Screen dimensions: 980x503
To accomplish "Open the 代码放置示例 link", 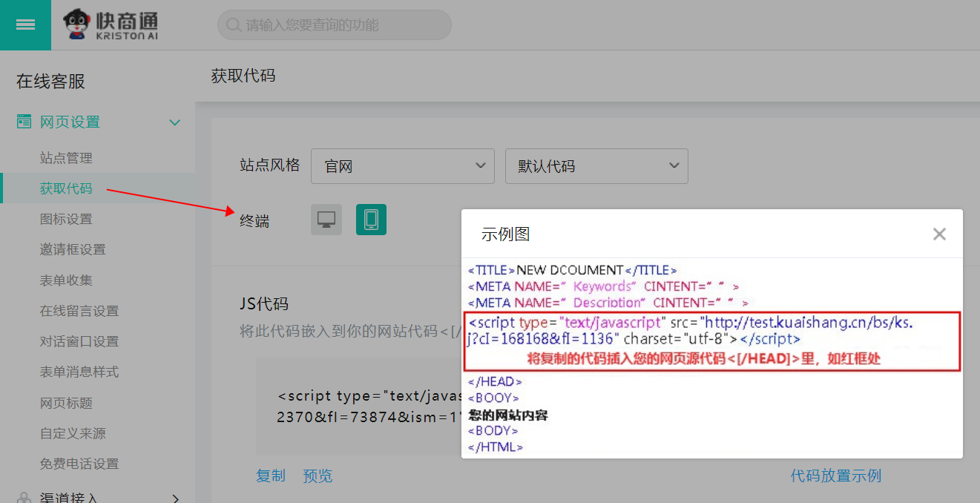I will pos(835,476).
